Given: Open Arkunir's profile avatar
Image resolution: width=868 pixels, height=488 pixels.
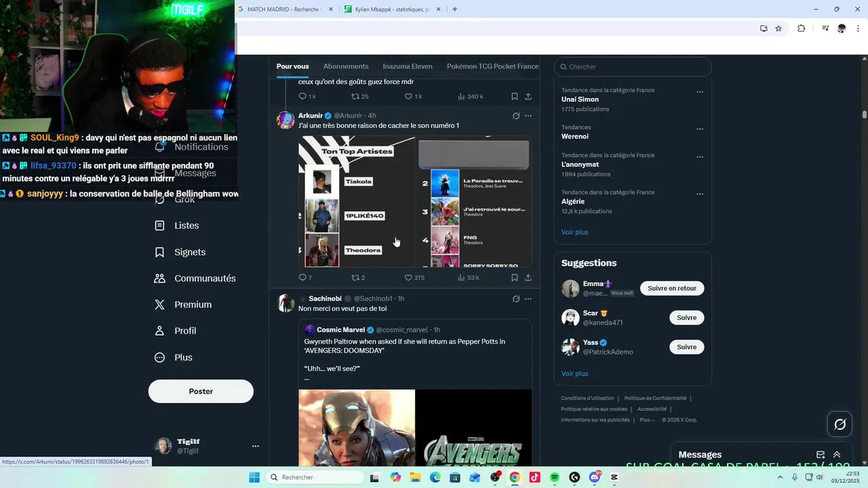Looking at the screenshot, I should (x=286, y=120).
